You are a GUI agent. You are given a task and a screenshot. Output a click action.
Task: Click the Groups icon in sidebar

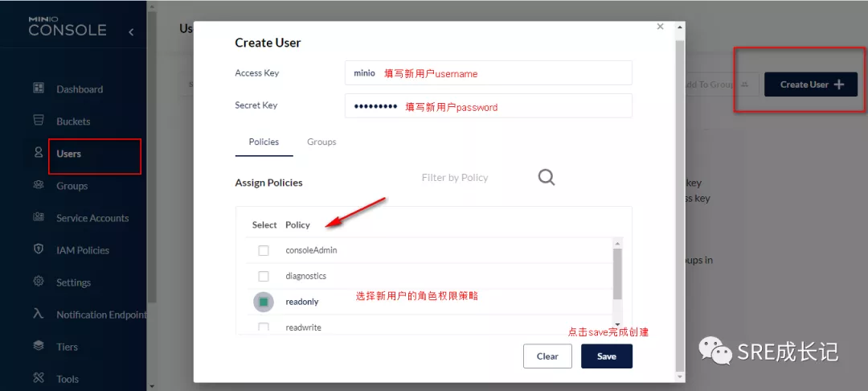[x=39, y=185]
